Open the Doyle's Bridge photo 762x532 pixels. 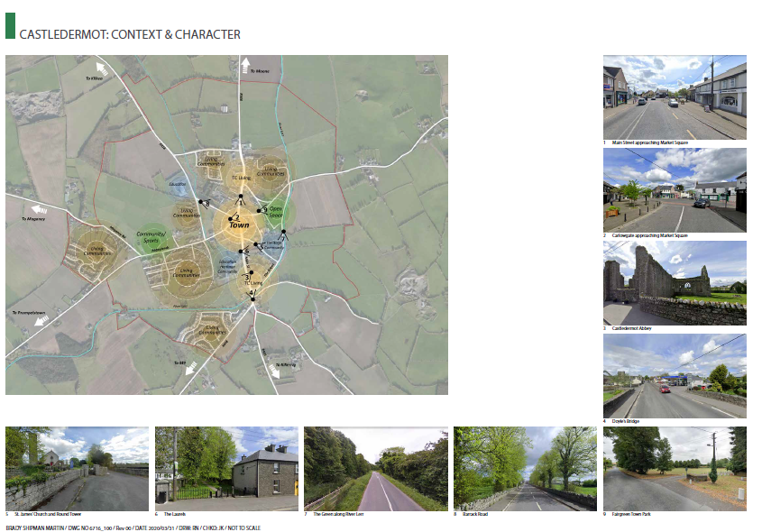[x=674, y=376]
